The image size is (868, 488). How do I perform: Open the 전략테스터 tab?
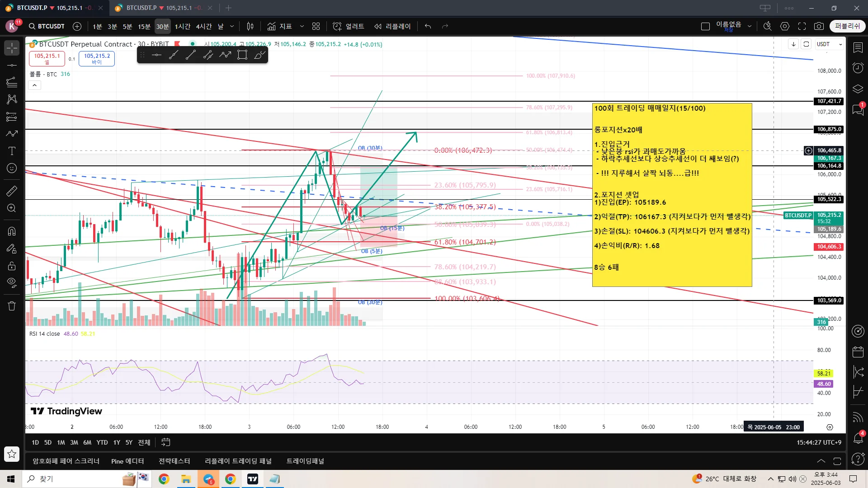174,461
